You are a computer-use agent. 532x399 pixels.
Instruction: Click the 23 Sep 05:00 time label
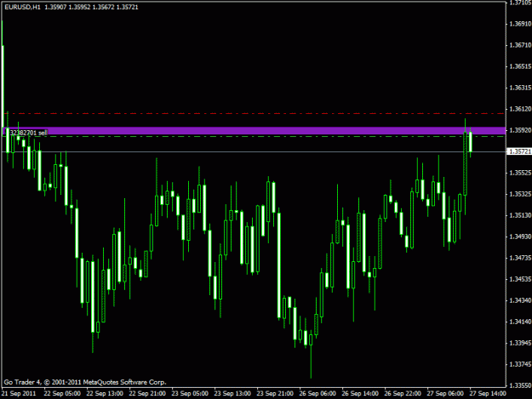(190, 394)
